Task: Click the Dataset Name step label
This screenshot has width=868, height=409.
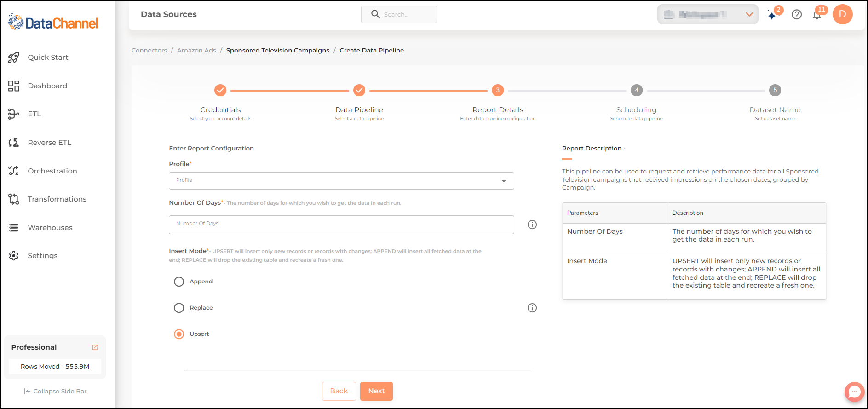Action: tap(775, 110)
